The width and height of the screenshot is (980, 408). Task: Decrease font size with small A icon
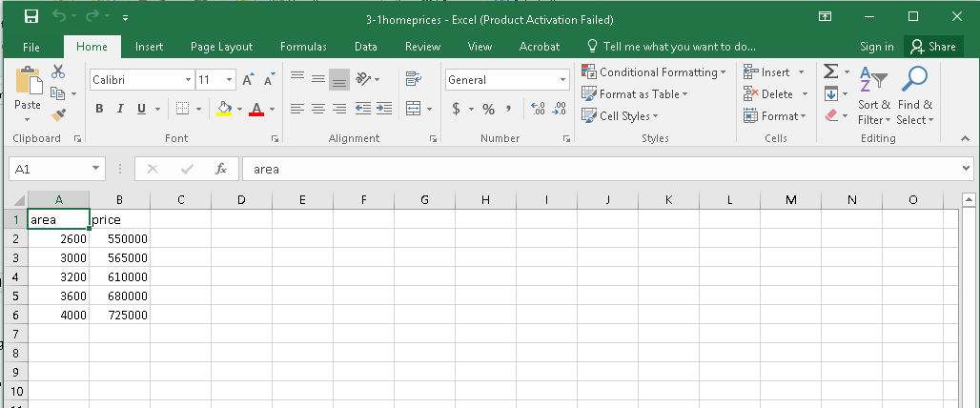(x=270, y=80)
